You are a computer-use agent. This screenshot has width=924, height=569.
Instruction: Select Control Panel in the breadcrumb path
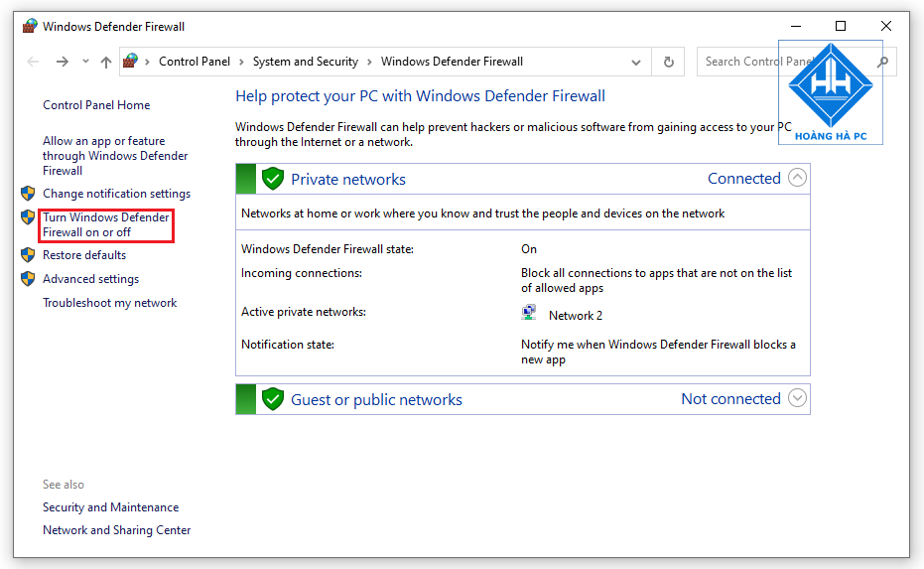(194, 62)
